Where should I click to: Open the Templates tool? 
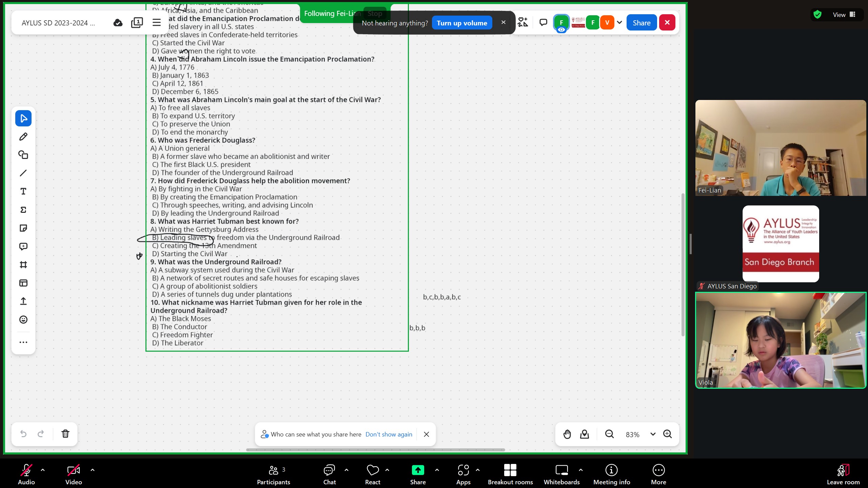pyautogui.click(x=23, y=283)
